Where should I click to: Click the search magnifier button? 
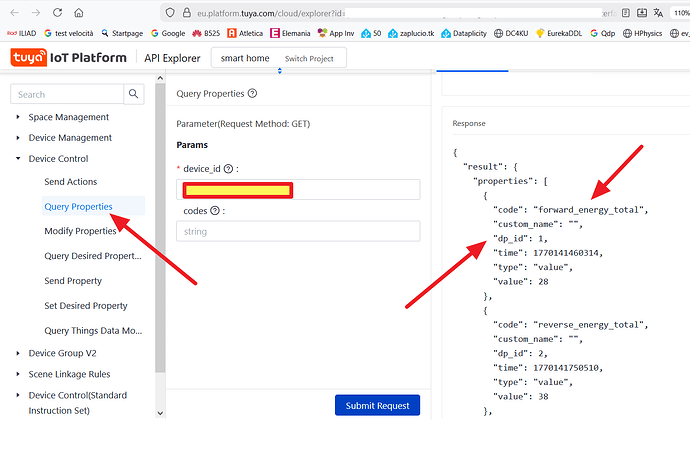(x=134, y=94)
